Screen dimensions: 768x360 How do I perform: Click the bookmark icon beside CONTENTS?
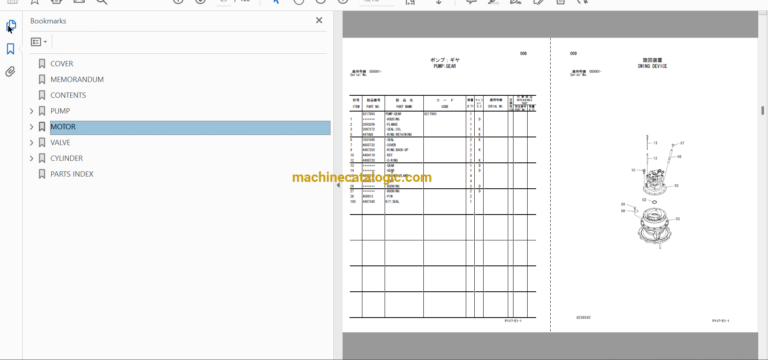[42, 95]
